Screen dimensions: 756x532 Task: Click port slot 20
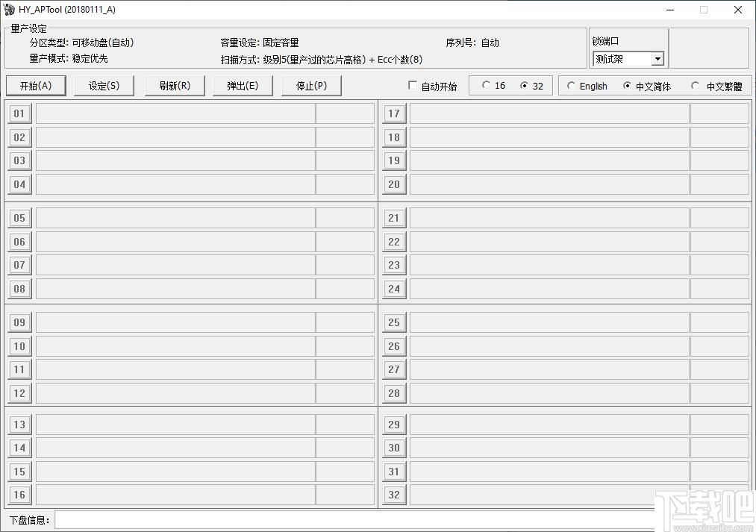tap(394, 184)
